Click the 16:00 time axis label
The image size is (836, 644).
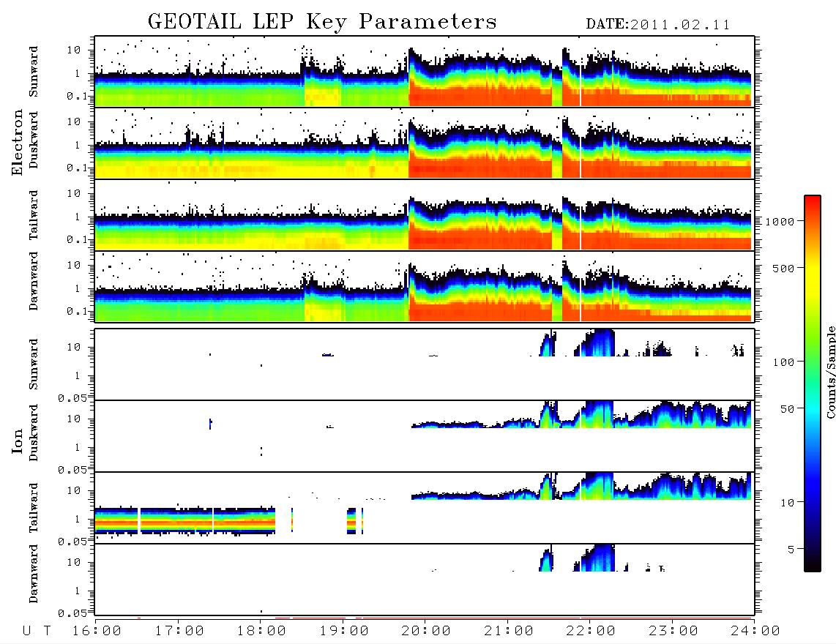coord(97,632)
